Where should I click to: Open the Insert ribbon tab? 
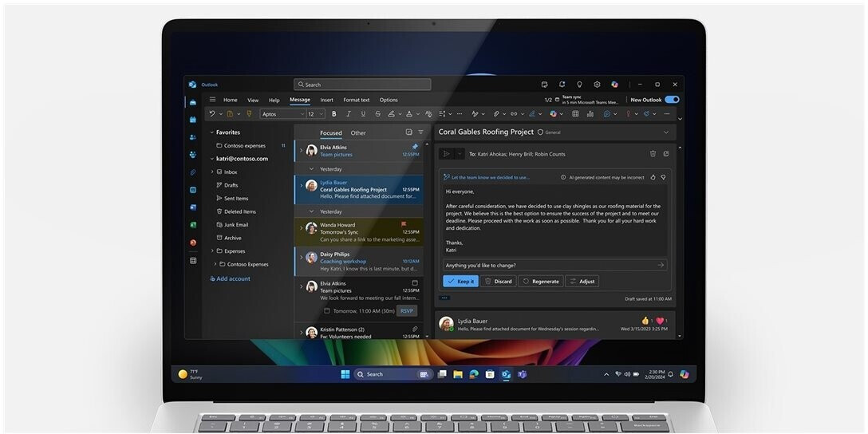coord(326,100)
